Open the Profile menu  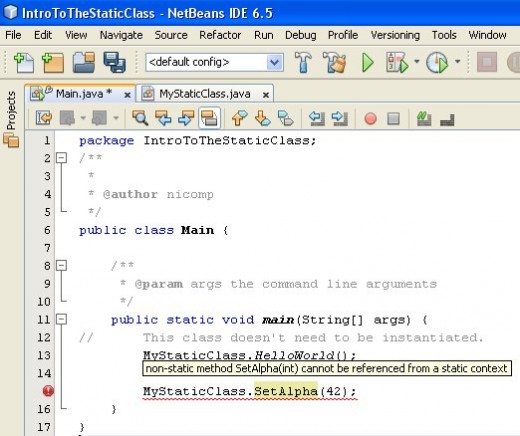point(343,35)
